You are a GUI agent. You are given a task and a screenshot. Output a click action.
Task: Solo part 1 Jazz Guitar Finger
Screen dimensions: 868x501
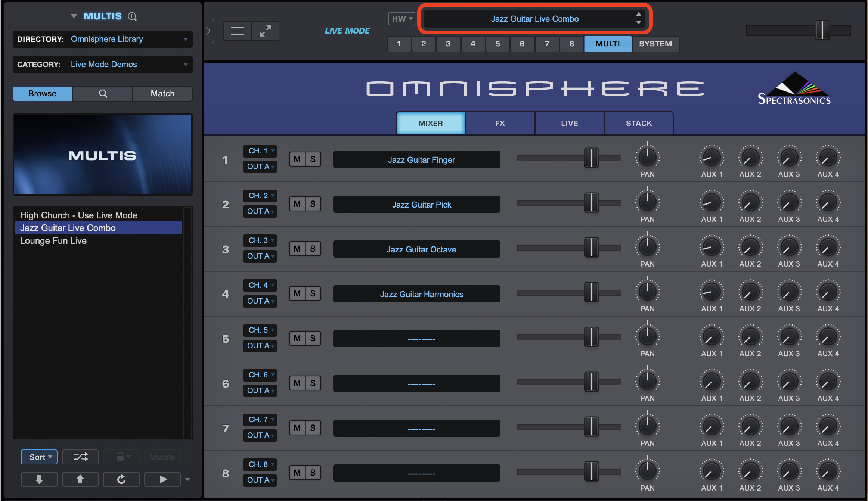pos(313,159)
